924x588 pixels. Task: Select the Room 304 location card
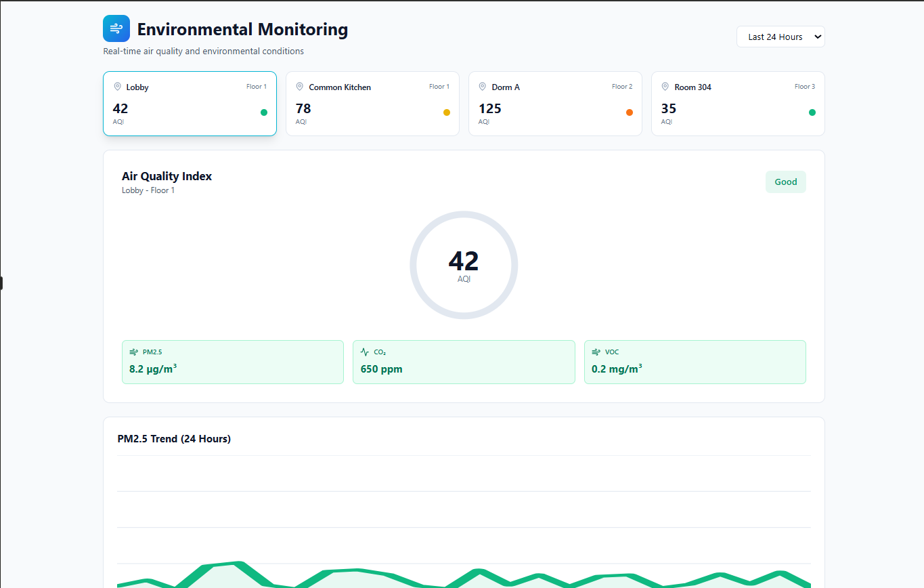coord(738,104)
